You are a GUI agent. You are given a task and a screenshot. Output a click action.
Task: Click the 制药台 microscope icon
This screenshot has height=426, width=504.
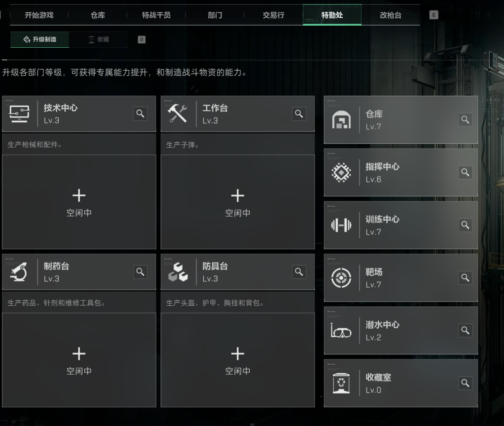pyautogui.click(x=18, y=272)
